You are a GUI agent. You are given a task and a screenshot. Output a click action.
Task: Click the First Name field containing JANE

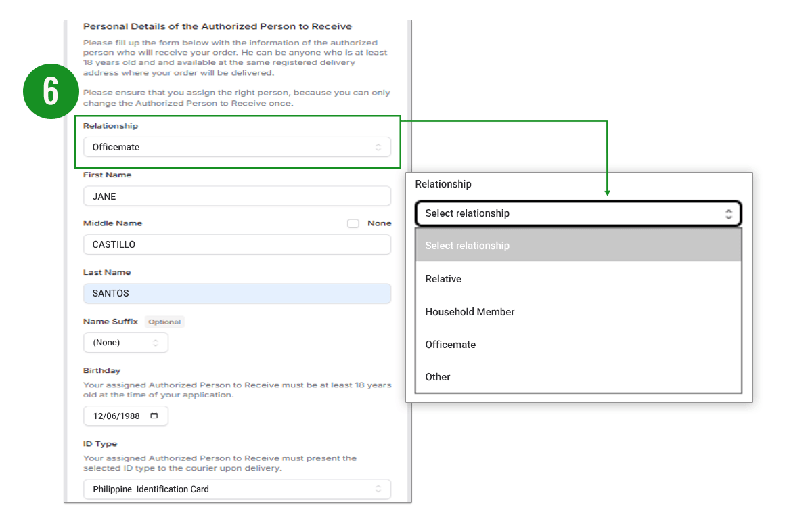pyautogui.click(x=236, y=196)
